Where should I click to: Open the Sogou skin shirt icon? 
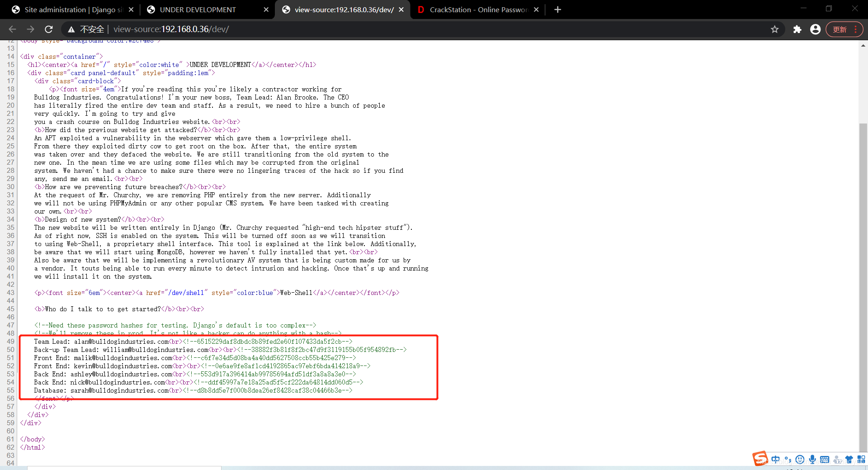849,460
